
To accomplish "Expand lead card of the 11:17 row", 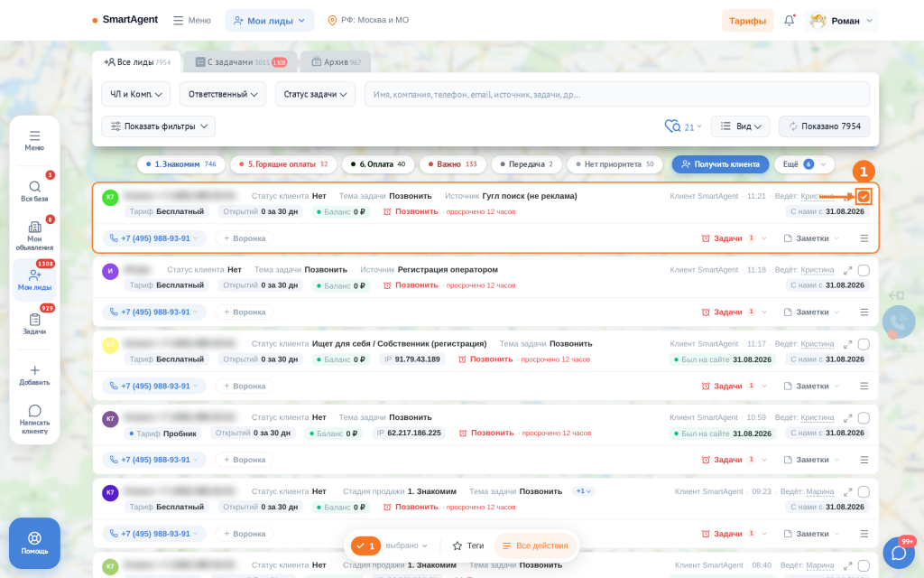I will (x=847, y=344).
